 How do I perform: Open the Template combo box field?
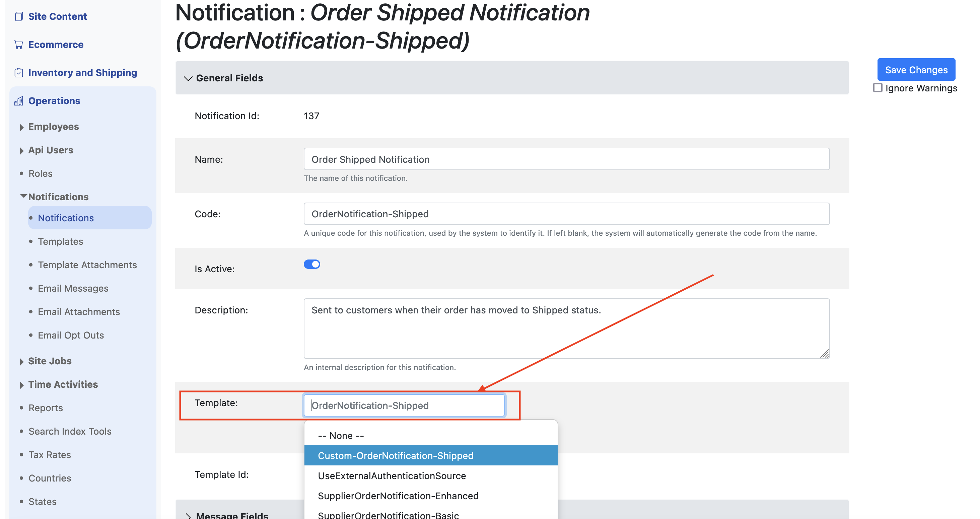404,405
